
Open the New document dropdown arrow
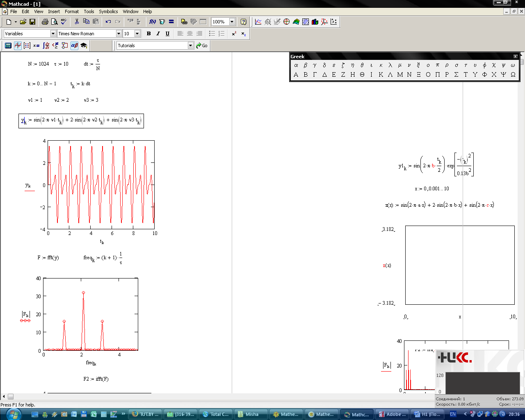click(x=16, y=22)
